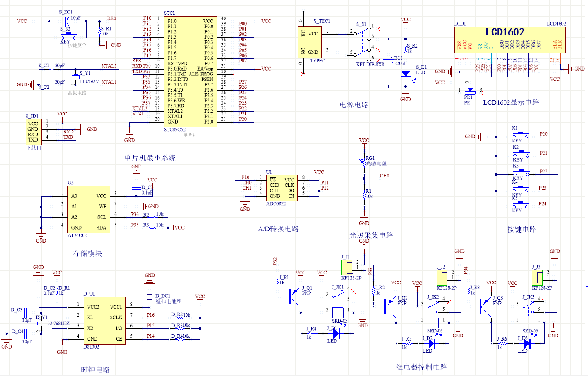The width and height of the screenshot is (588, 376).
Task: Select the 继电器控制电路 text label
Action: coord(422,367)
